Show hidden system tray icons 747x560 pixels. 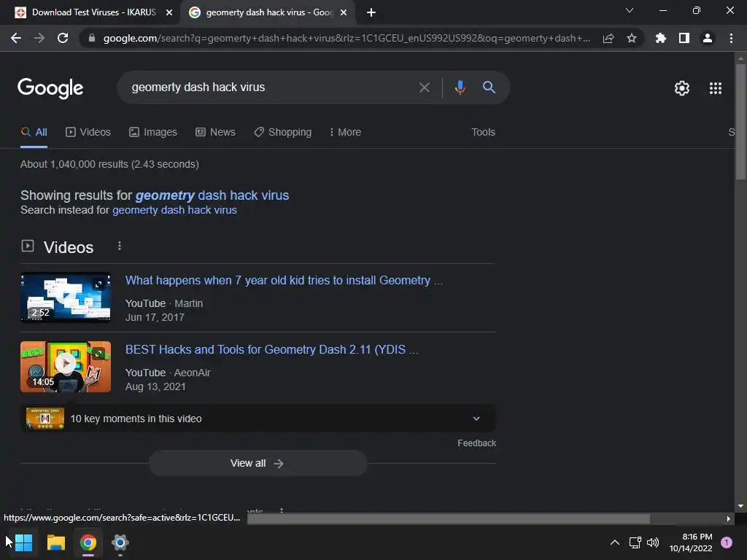pyautogui.click(x=615, y=542)
